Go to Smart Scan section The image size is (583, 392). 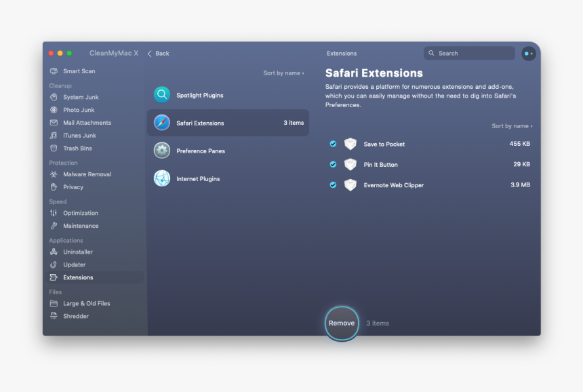point(79,71)
